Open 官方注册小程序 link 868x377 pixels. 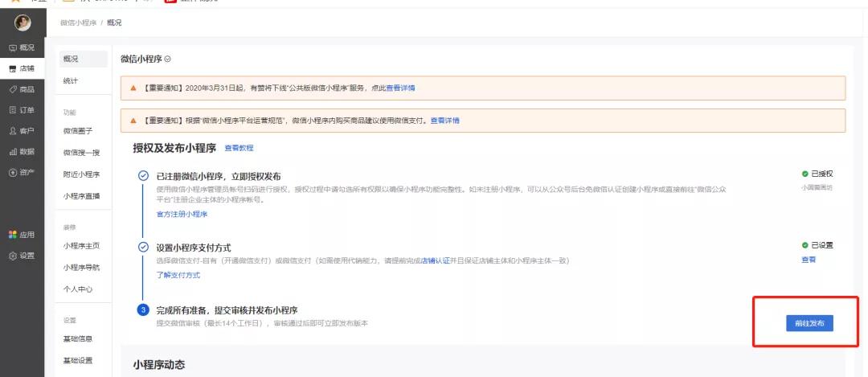[x=182, y=215]
